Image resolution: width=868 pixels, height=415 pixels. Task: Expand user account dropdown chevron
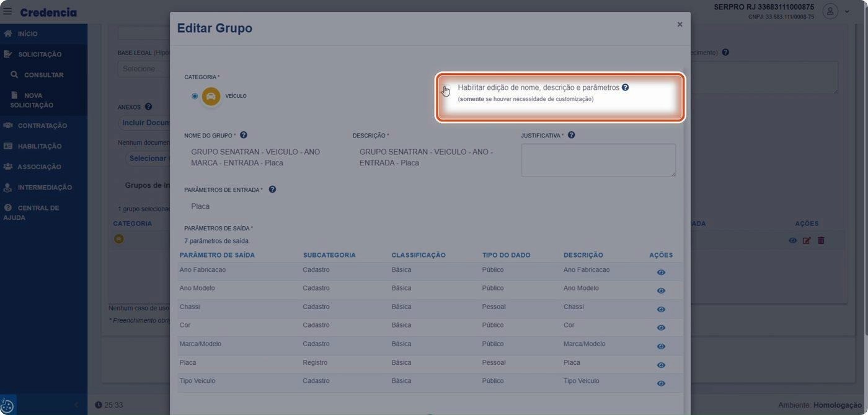[x=847, y=12]
